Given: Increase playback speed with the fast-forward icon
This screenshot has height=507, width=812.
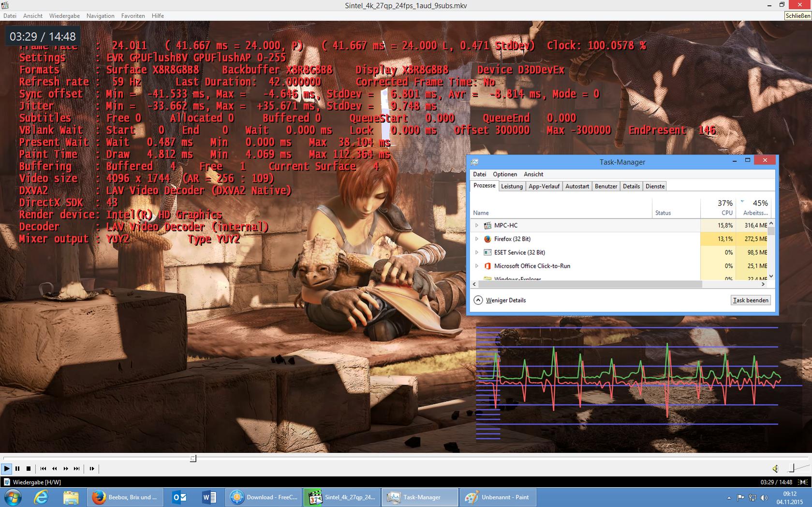Looking at the screenshot, I should (x=66, y=468).
